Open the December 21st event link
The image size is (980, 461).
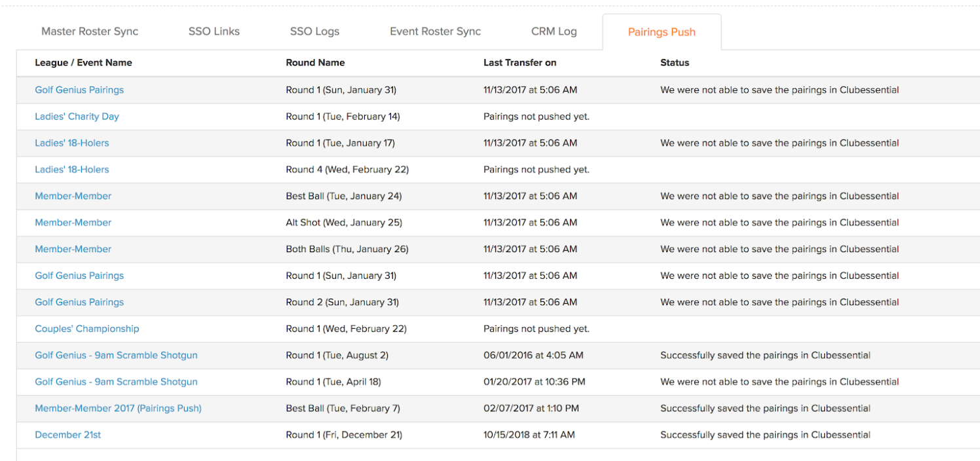coord(68,435)
